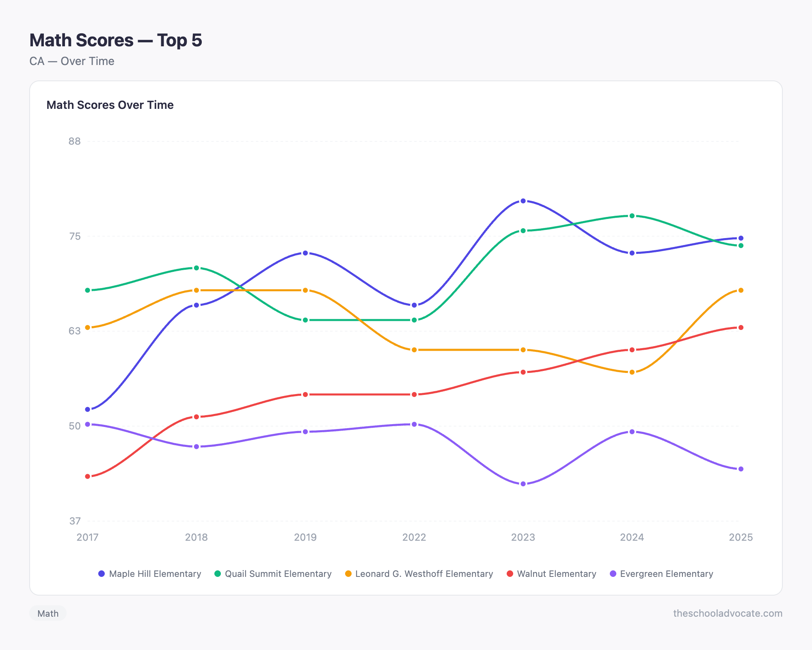Click the 2019 x-axis label
This screenshot has height=650, width=812.
(x=305, y=537)
